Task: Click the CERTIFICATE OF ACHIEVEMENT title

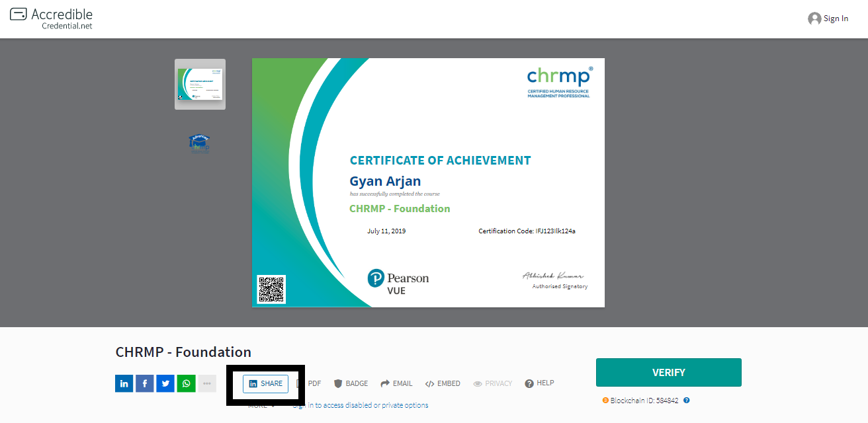Action: 440,161
